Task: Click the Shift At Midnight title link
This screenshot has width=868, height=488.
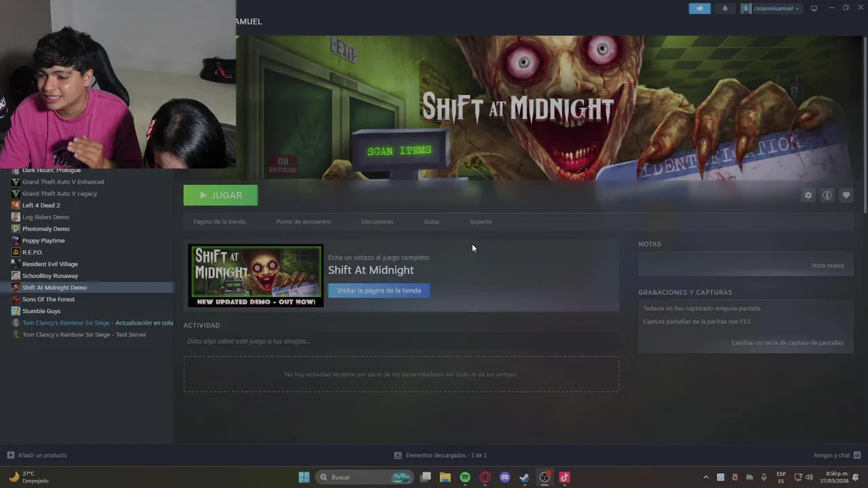Action: [x=371, y=270]
